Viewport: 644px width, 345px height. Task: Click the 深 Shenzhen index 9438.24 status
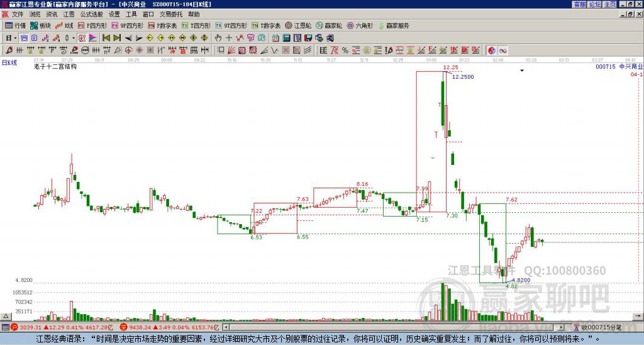coord(169,327)
